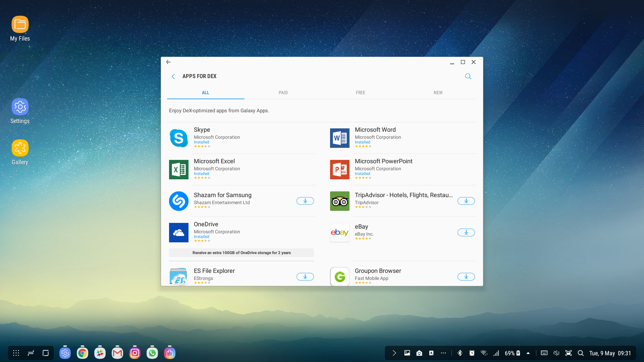The height and width of the screenshot is (362, 644).
Task: Show more notifications via ellipsis
Action: (443, 353)
